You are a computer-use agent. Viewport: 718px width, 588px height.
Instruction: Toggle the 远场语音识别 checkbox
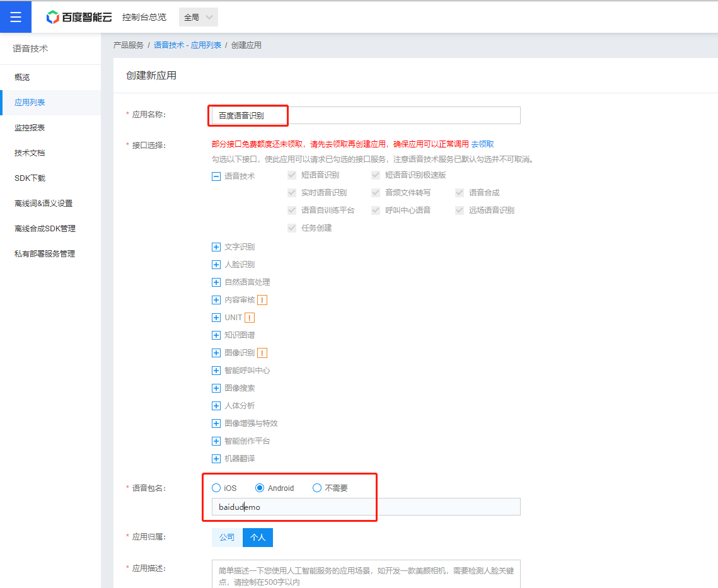460,210
